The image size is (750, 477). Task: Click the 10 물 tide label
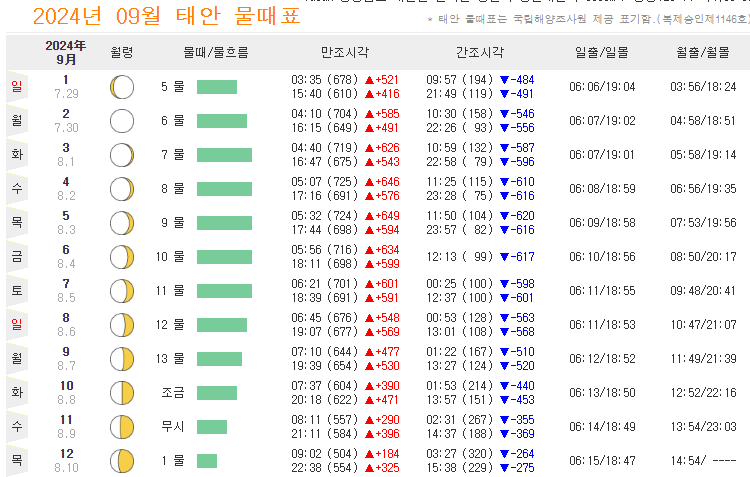pyautogui.click(x=170, y=257)
